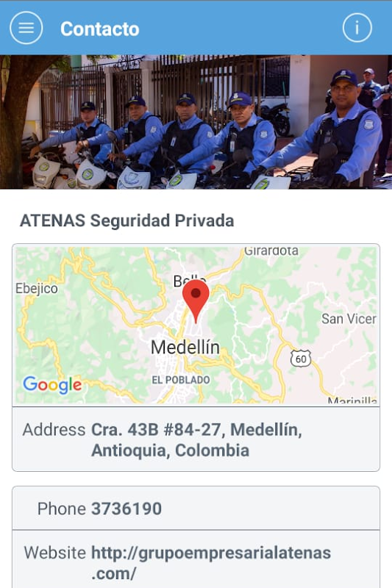Open grupoempresarialatenas.com website link

tap(211, 563)
